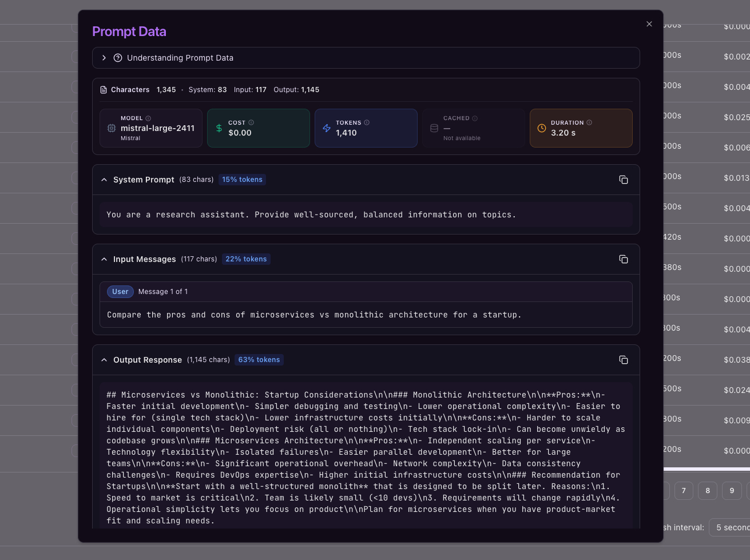Screen dimensions: 750x560
Task: Click the info icon next to COST
Action: click(251, 122)
